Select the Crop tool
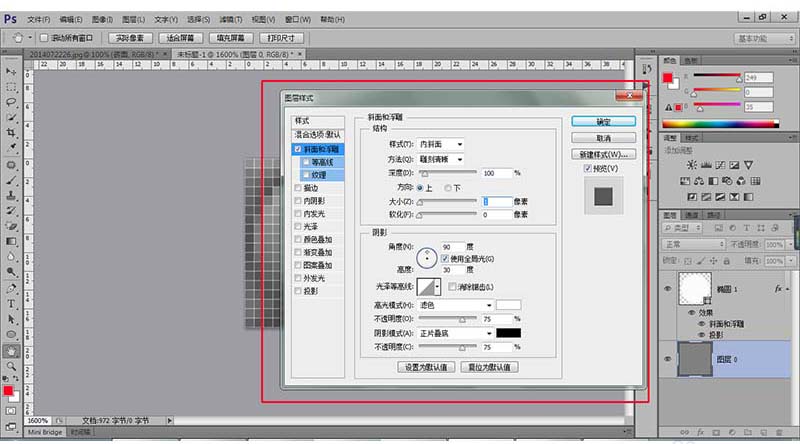 (11, 133)
